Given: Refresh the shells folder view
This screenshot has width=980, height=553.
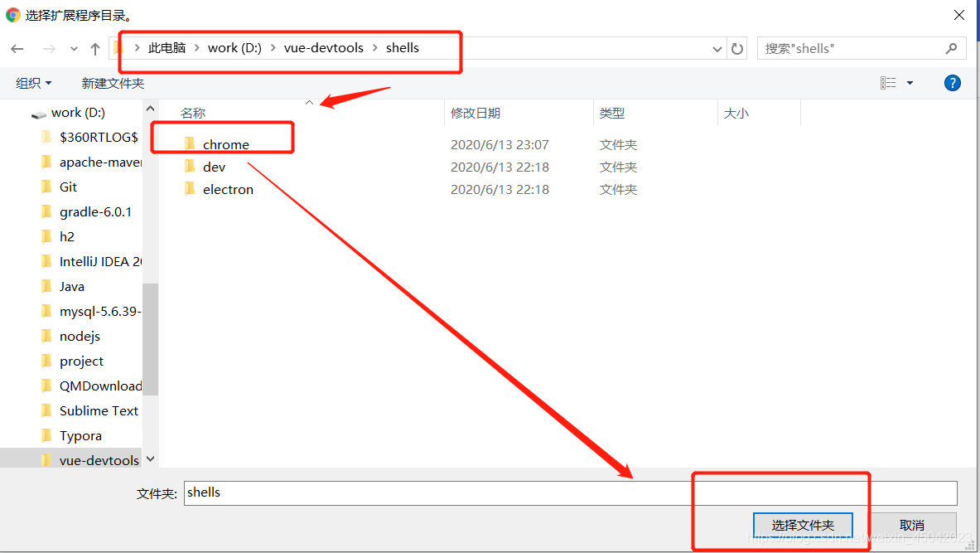Looking at the screenshot, I should click(x=737, y=49).
